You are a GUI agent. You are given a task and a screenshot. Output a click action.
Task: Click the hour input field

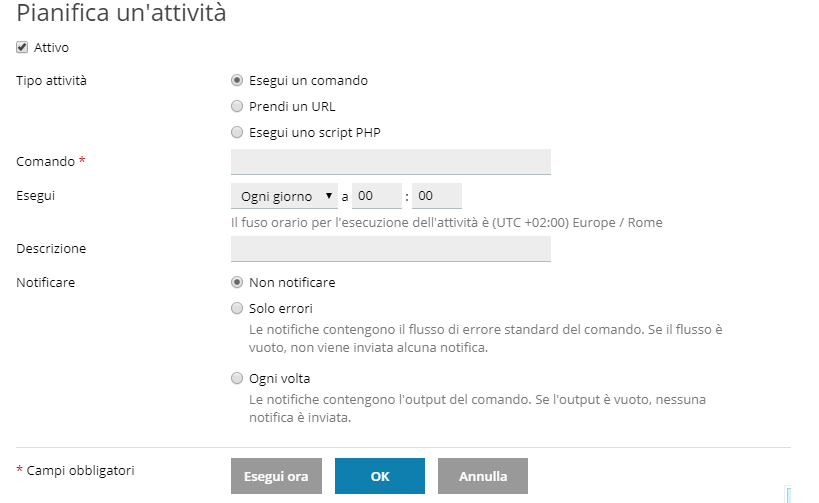click(376, 196)
